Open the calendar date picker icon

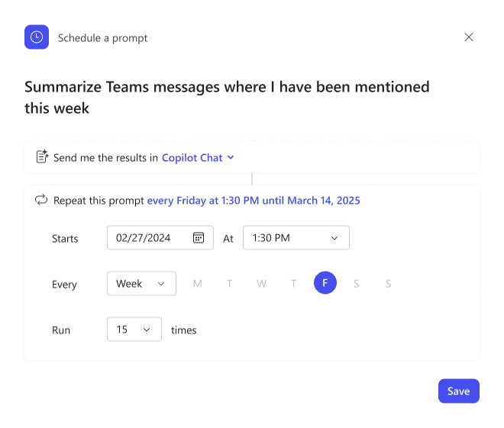199,237
